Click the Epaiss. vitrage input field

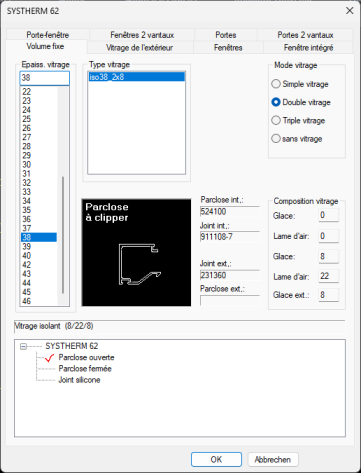[45, 78]
